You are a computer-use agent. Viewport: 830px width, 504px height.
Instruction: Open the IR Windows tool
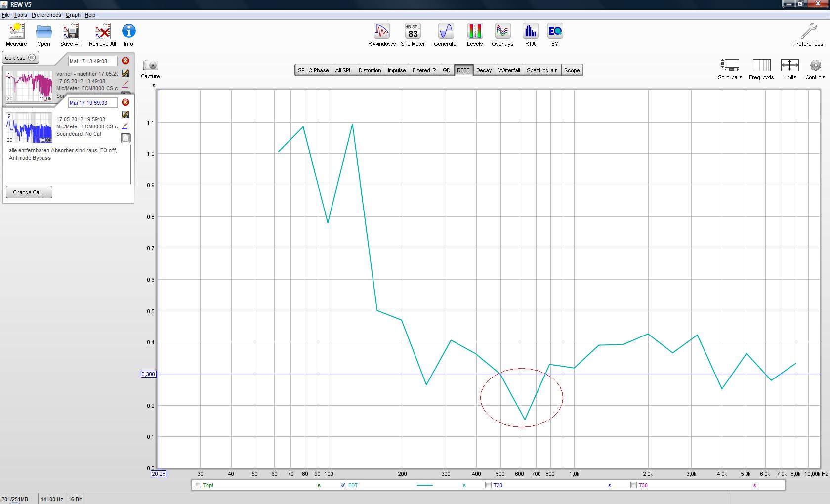pos(381,35)
